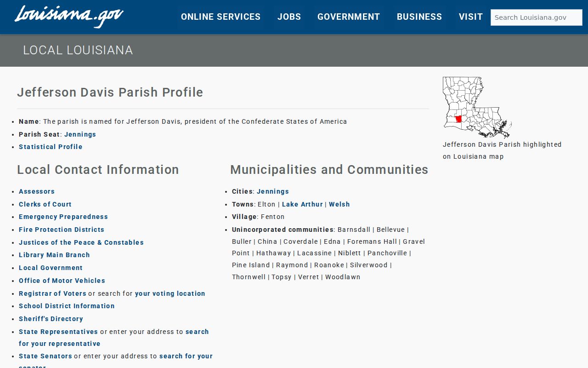Click the Elton town name

tap(266, 204)
